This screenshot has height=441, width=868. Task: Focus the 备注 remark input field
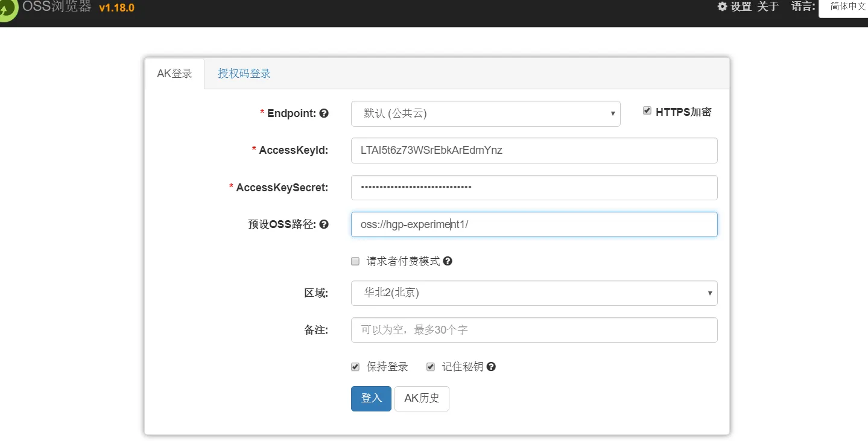[x=534, y=330]
